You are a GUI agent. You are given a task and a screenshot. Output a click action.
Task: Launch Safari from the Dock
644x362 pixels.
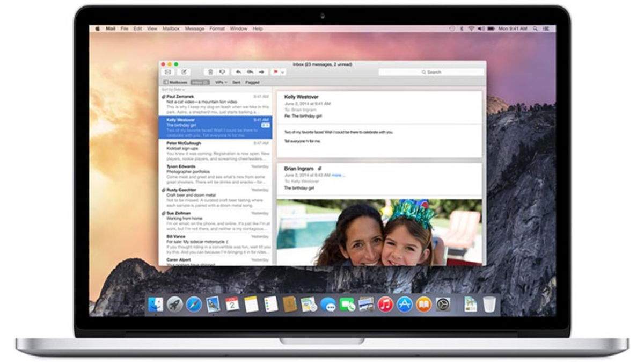[x=194, y=303]
